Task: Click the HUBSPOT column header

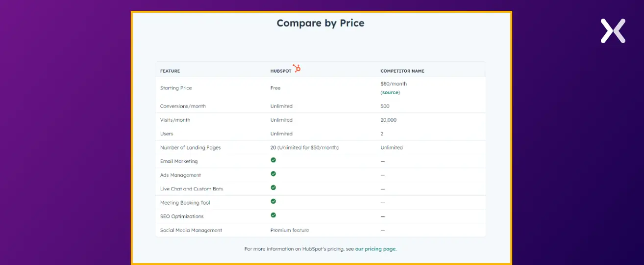Action: point(281,71)
